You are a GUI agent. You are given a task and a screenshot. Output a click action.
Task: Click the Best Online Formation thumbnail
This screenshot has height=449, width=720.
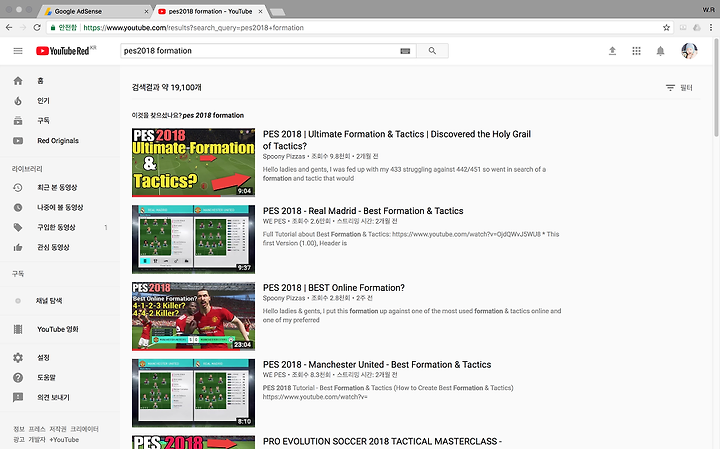(x=193, y=316)
